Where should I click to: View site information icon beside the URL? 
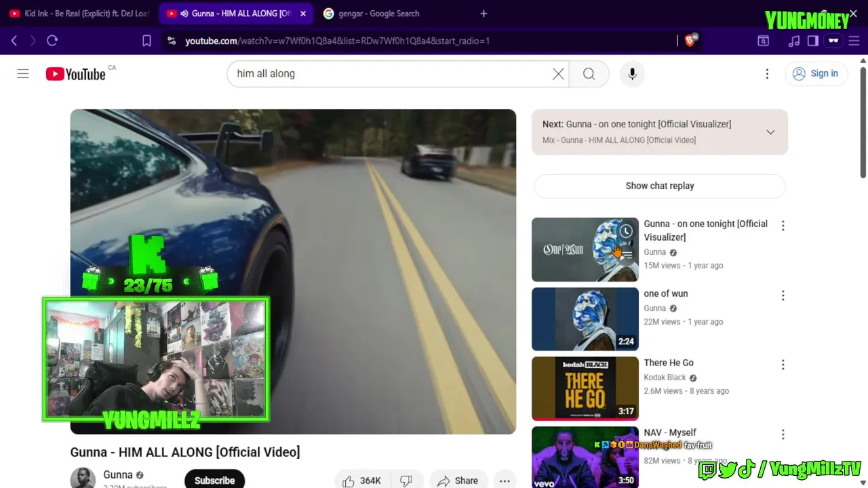pos(172,41)
